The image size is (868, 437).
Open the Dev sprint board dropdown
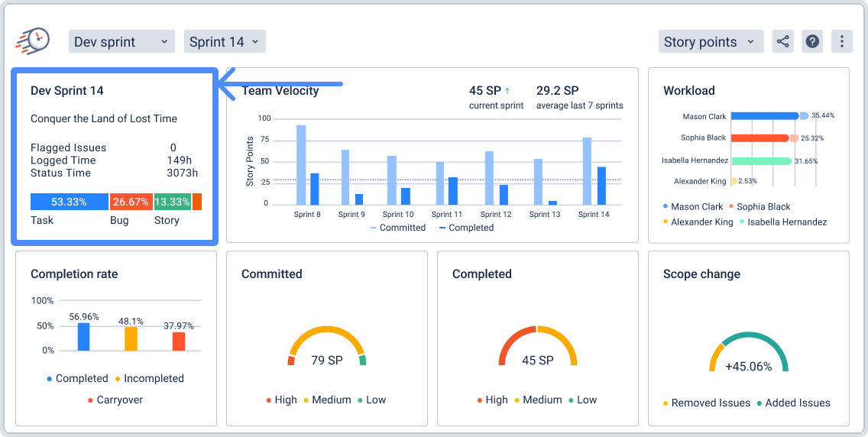[x=121, y=41]
